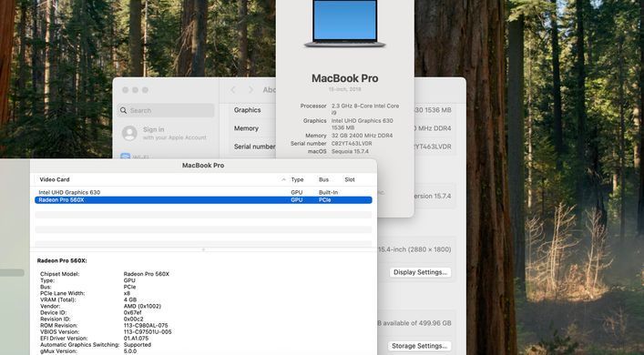Click Processor value '2.3 GHz 8-Core Intel Core i9'

click(365, 108)
